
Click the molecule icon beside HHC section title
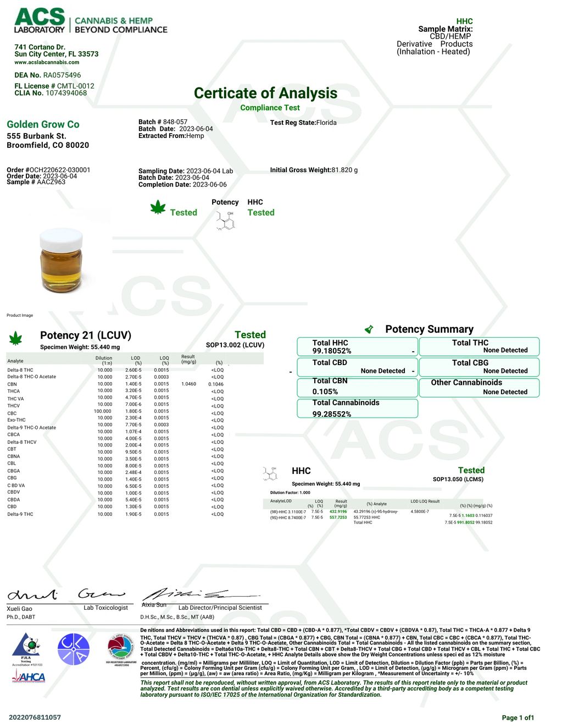270,472
